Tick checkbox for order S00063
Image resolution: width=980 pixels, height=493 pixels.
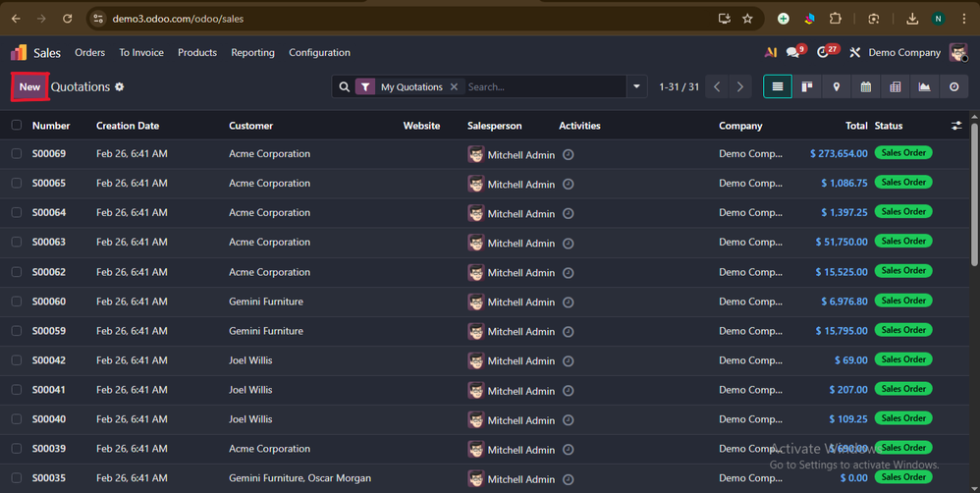tap(17, 242)
